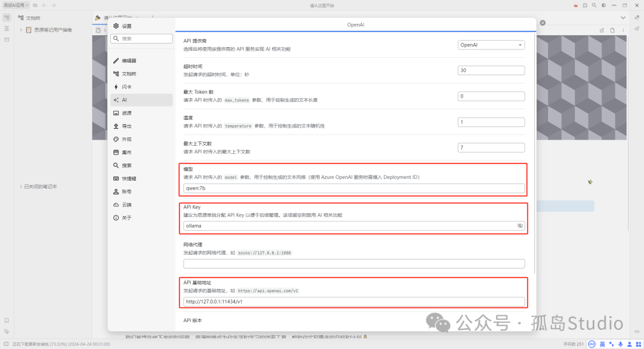
Task: Open the outline dock icon
Action: (x=7, y=29)
